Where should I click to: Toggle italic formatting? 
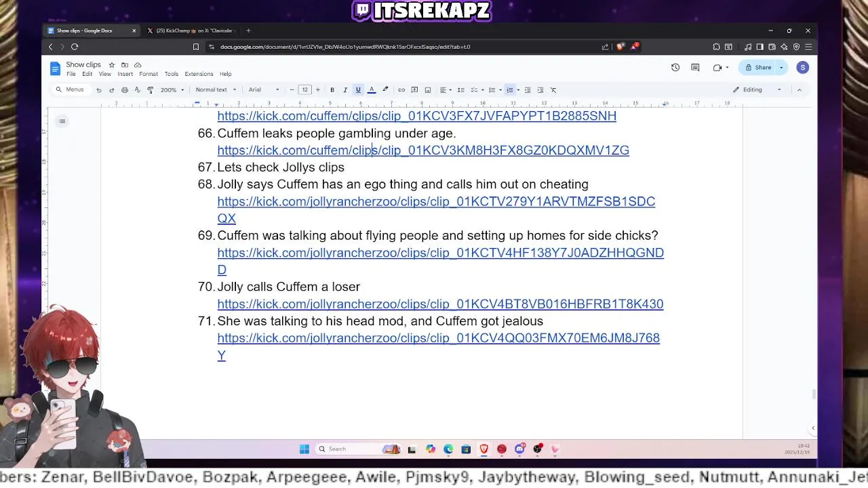point(345,89)
